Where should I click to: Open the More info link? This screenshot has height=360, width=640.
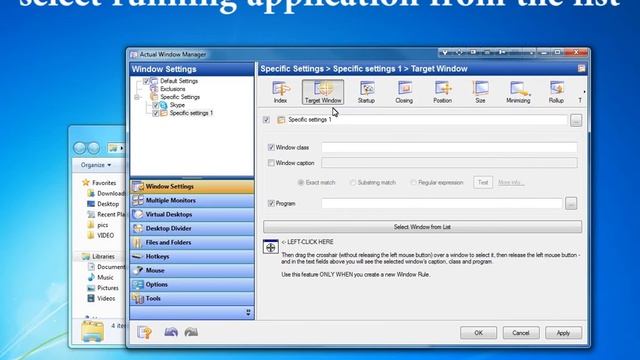[x=510, y=182]
